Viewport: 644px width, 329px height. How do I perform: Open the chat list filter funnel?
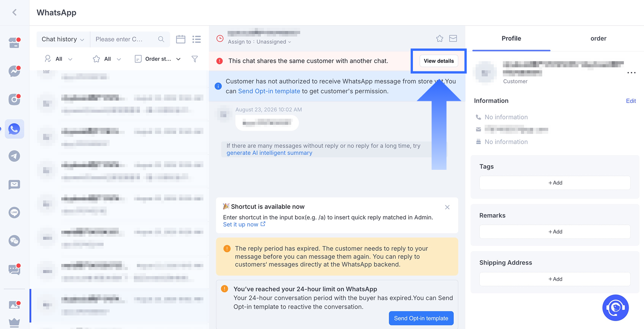tap(195, 59)
